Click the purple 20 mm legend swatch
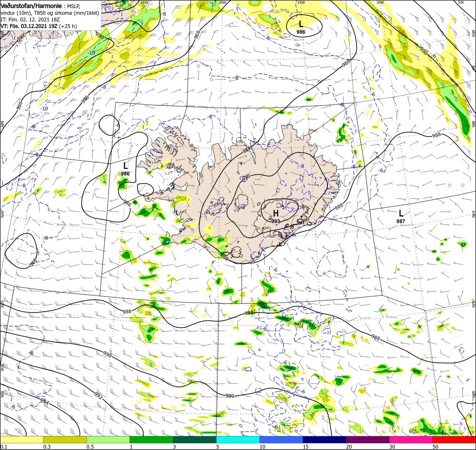The height and width of the screenshot is (450, 476). coord(367,440)
